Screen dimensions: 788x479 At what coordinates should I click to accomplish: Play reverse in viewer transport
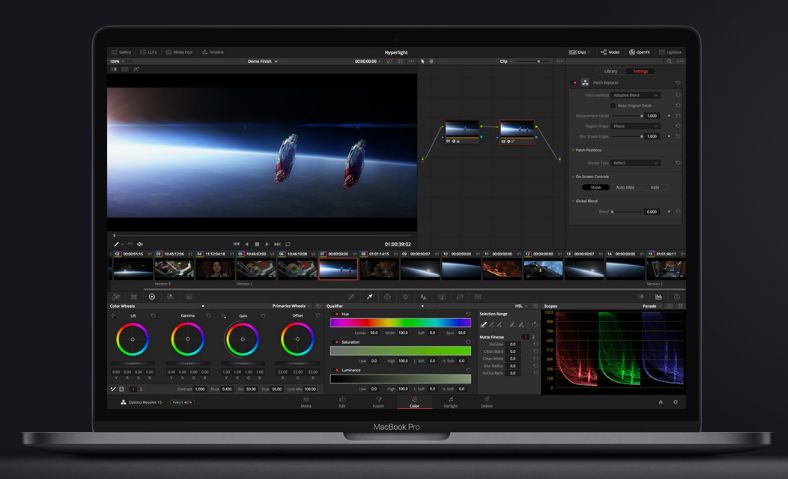pyautogui.click(x=247, y=244)
